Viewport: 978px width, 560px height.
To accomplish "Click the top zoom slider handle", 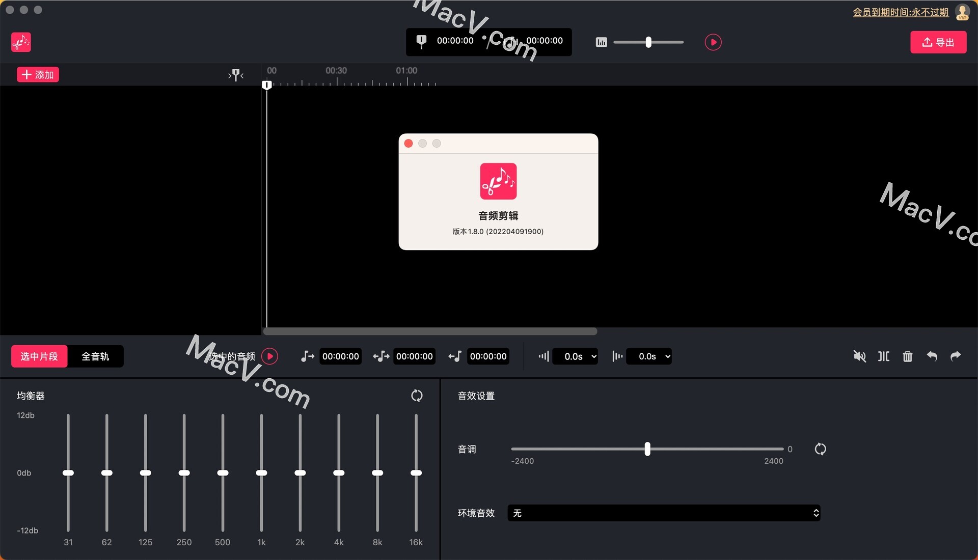I will (648, 42).
